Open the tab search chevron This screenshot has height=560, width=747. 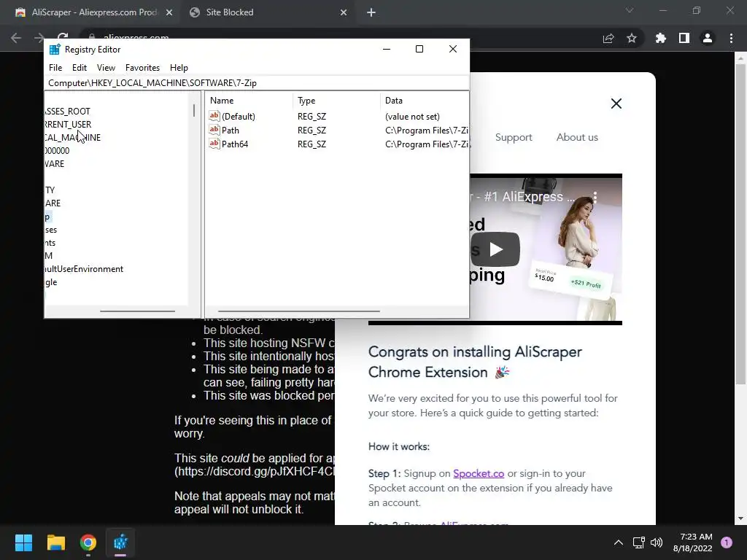pyautogui.click(x=630, y=10)
